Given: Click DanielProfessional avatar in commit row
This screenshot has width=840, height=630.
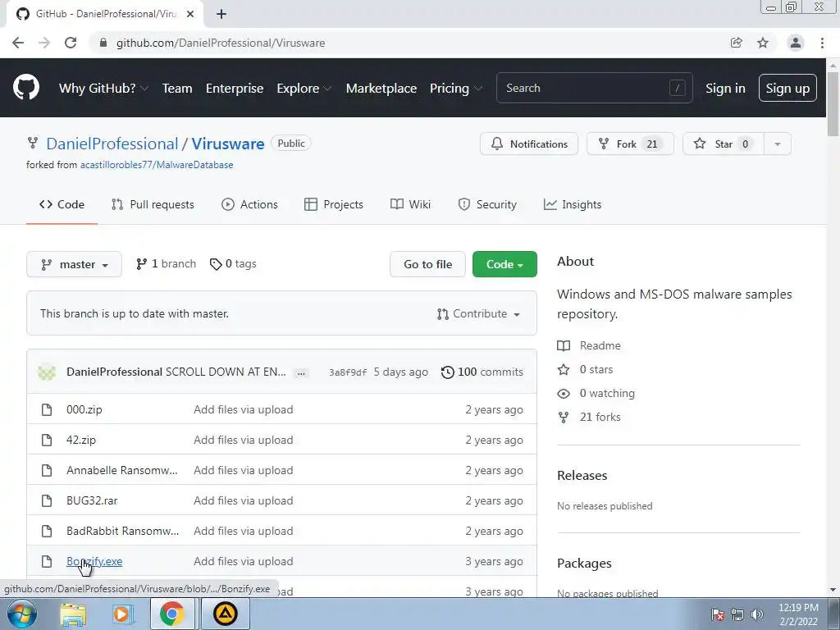Looking at the screenshot, I should click(x=47, y=372).
